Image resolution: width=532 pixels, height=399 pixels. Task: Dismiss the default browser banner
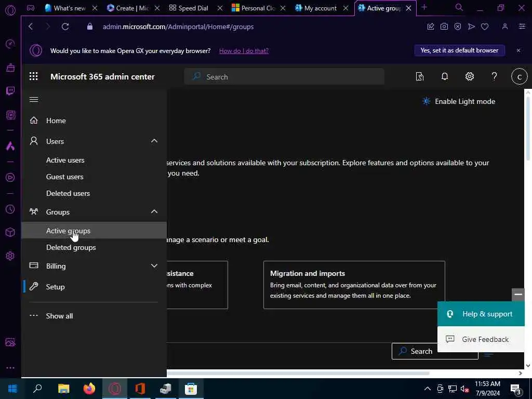pos(518,50)
